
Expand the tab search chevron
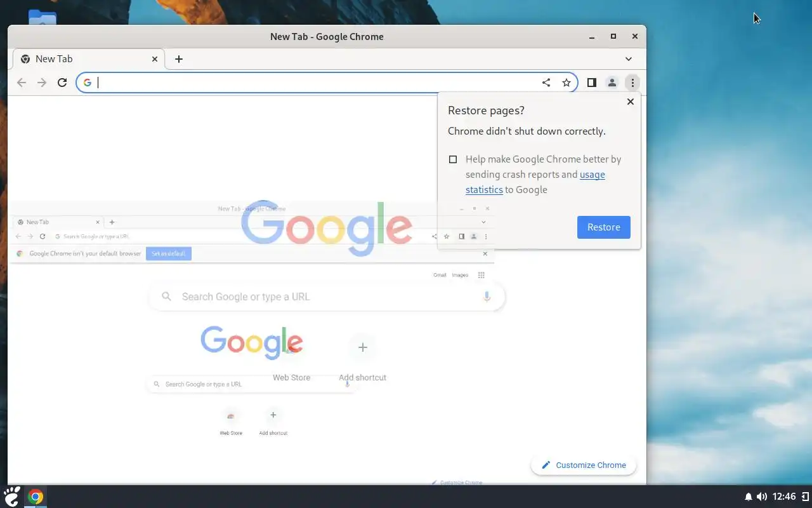click(629, 59)
